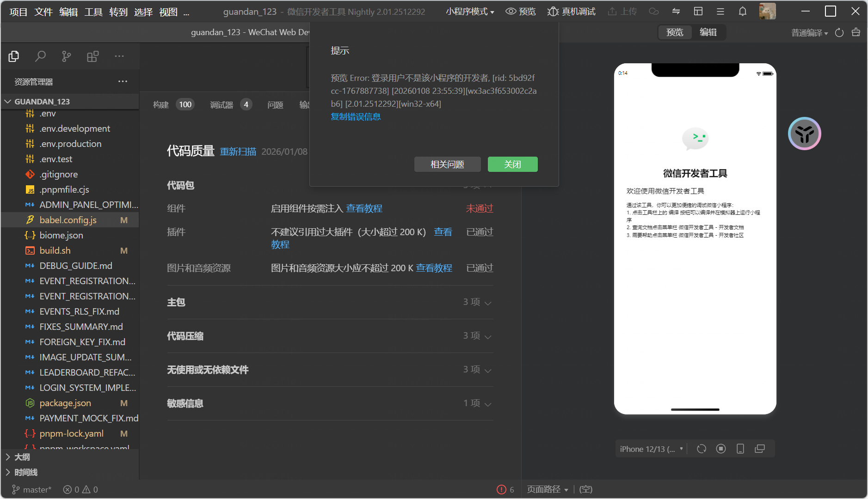868x499 pixels.
Task: Open the babel.config.js file
Action: click(x=70, y=220)
